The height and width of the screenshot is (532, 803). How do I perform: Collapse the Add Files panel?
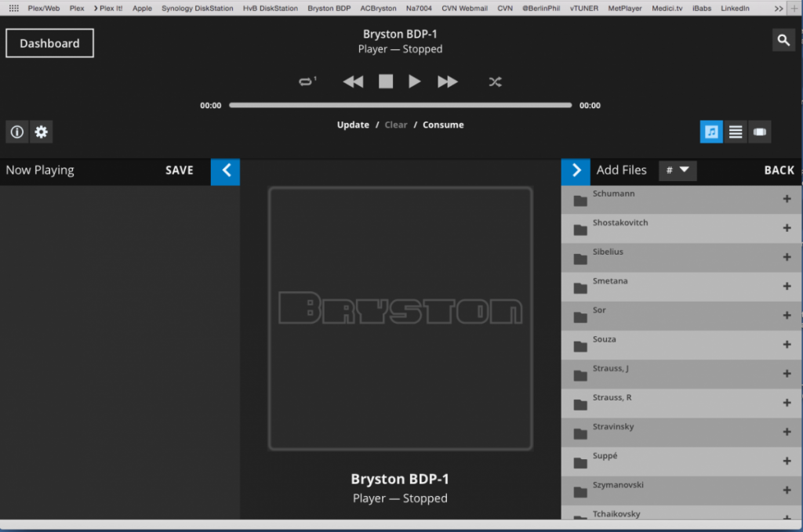click(x=576, y=172)
